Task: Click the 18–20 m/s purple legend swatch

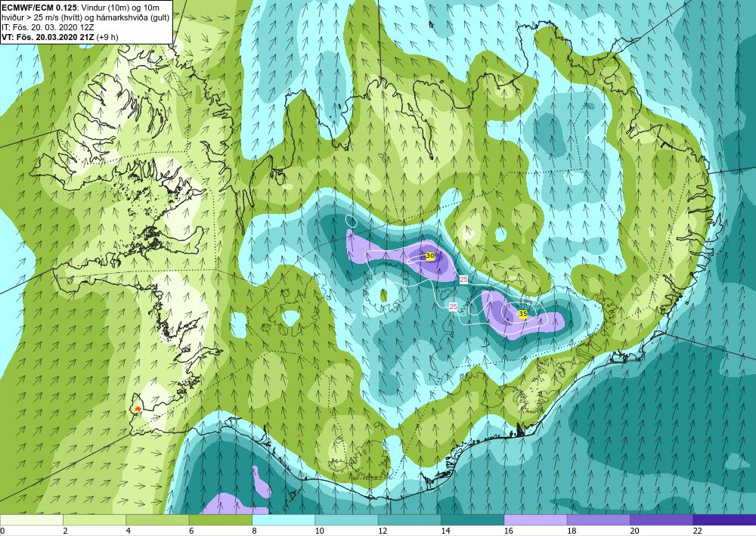Action: pos(598,519)
